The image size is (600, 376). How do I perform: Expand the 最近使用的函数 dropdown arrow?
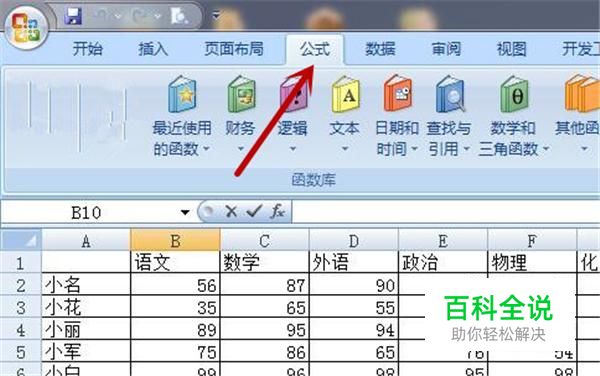(206, 148)
